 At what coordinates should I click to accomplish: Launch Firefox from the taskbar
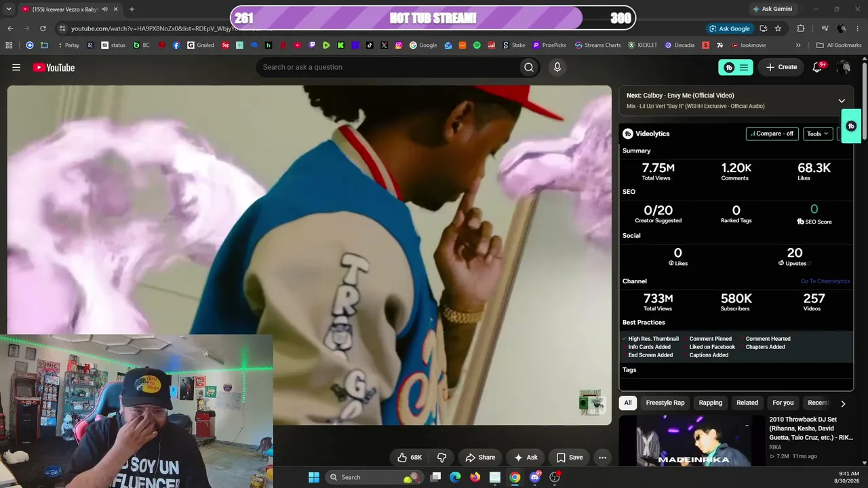[x=475, y=477]
